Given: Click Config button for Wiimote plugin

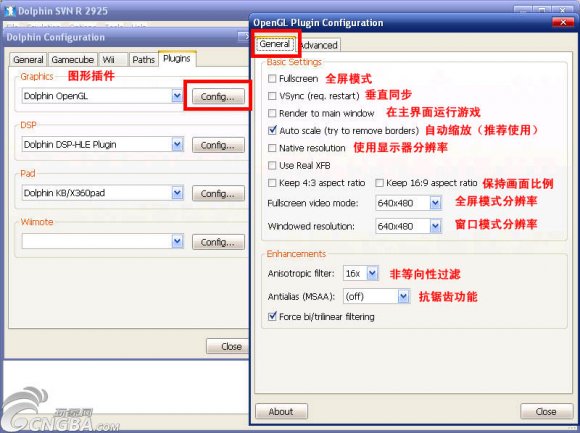Looking at the screenshot, I should pyautogui.click(x=218, y=242).
